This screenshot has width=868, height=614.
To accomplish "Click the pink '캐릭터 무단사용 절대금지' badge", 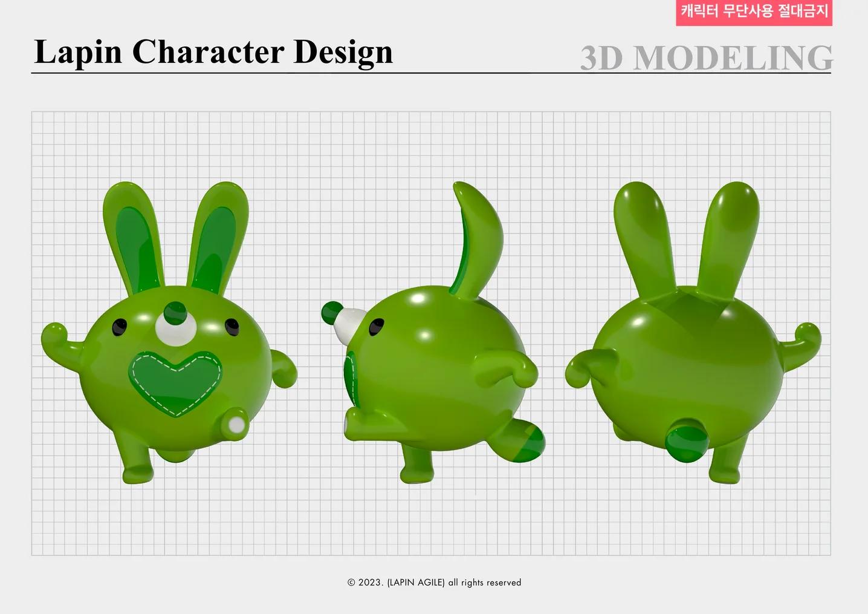I will point(754,12).
